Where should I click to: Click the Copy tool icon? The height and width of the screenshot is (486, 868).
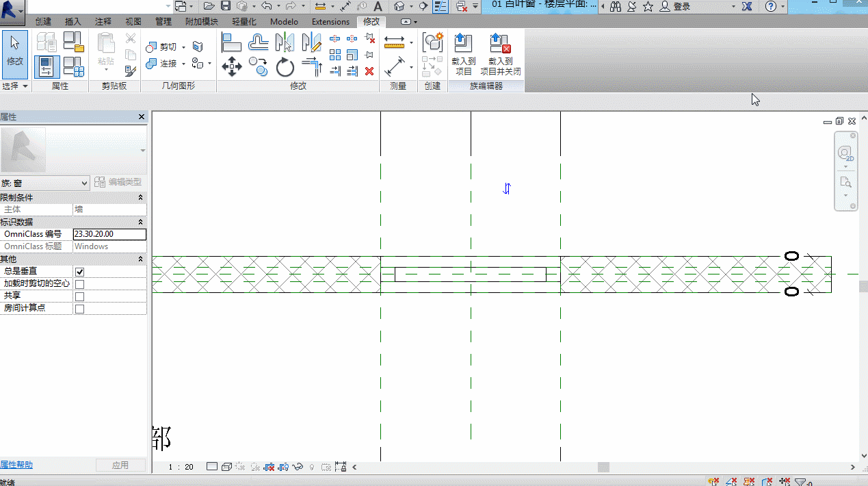point(259,66)
